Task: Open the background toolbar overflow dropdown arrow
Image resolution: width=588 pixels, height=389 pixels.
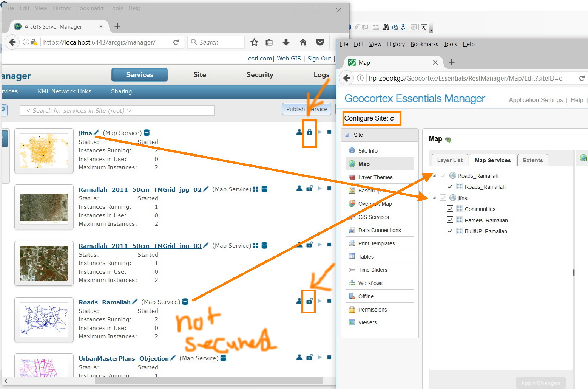Action: point(431,29)
